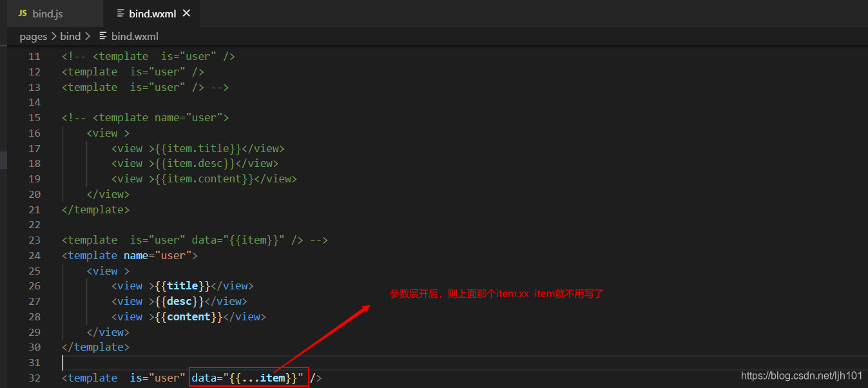Click the '</view>' closing tag on line 29
Viewport: 868px width, 388px height.
coord(108,332)
